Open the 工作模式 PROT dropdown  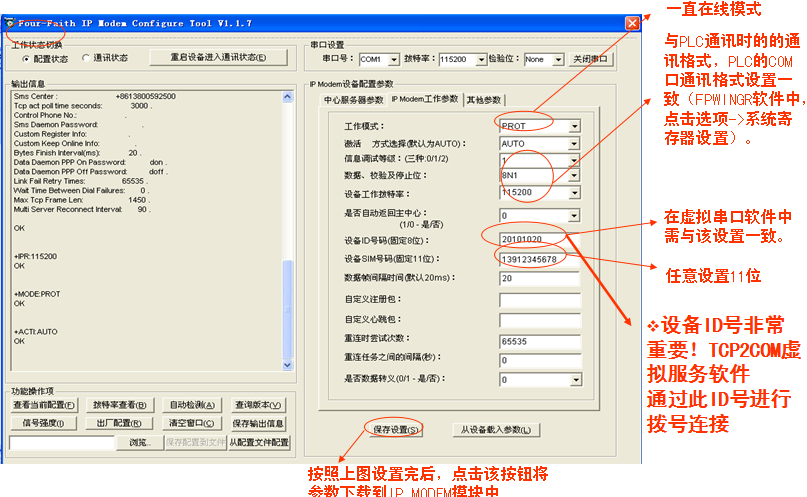point(574,127)
